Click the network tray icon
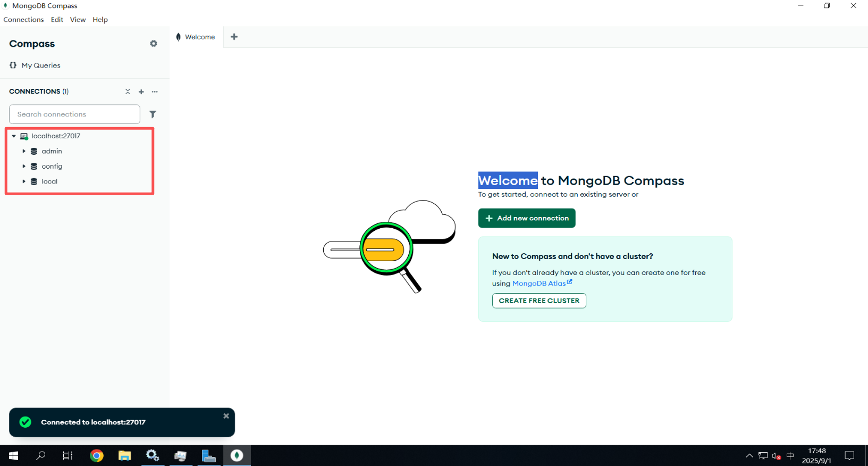The width and height of the screenshot is (868, 466). [763, 456]
